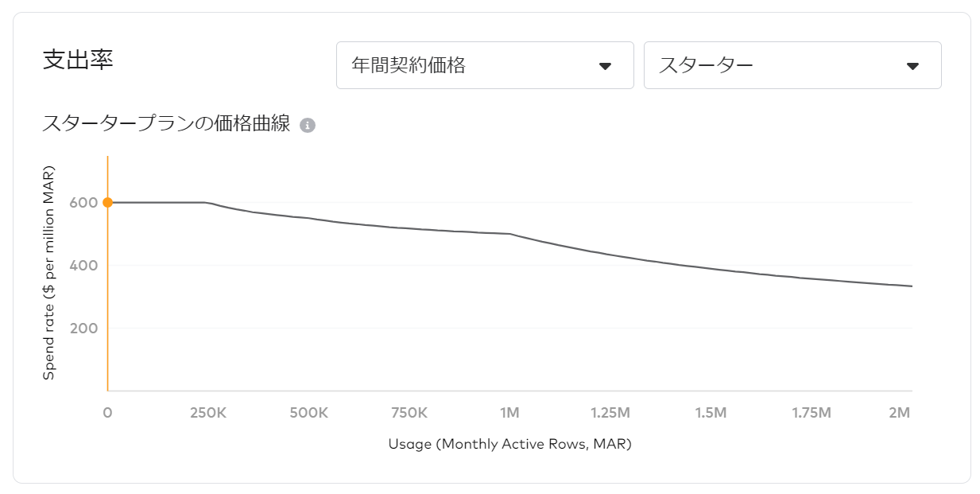
Task: Click the 750K tick label on the usage axis
Action: pyautogui.click(x=409, y=413)
